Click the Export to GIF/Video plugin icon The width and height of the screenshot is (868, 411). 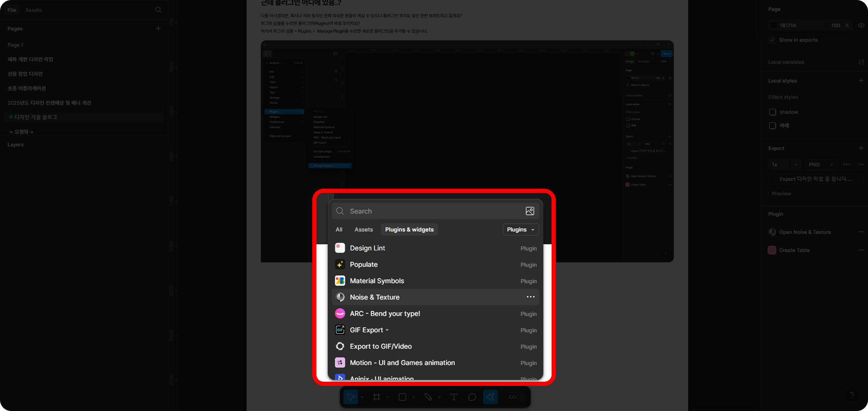pyautogui.click(x=340, y=346)
